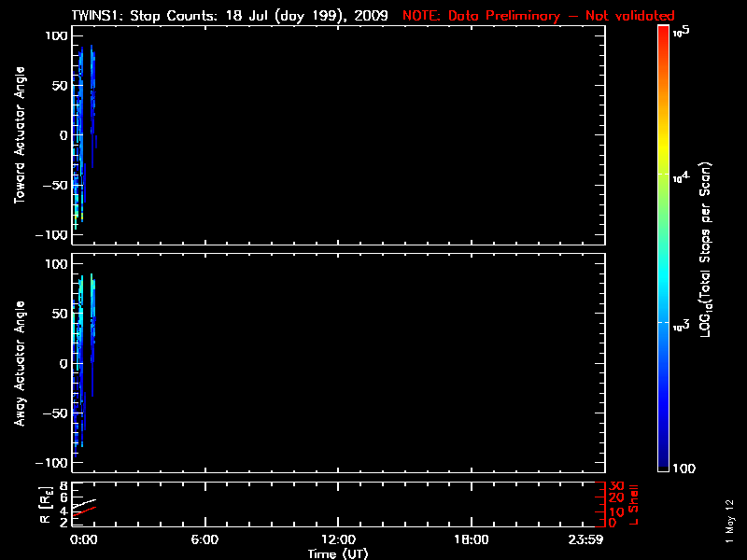The width and height of the screenshot is (747, 560).
Task: Click the '18:00' time tick label
Action: (471, 539)
